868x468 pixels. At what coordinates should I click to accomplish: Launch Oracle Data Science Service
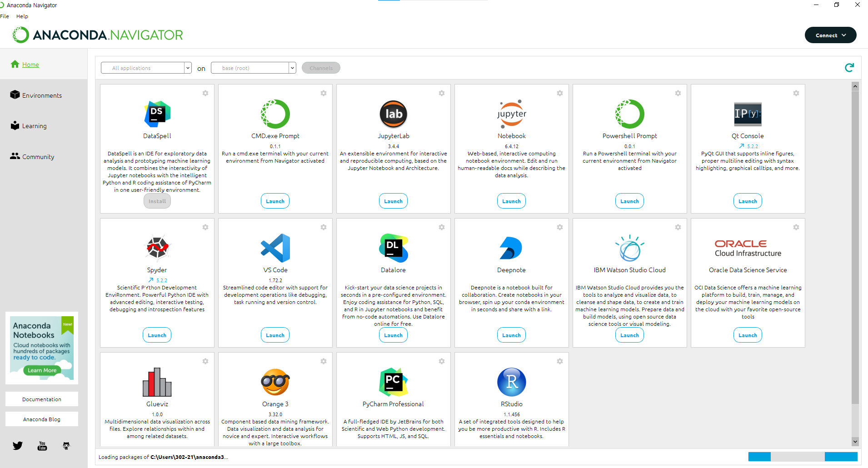click(748, 335)
